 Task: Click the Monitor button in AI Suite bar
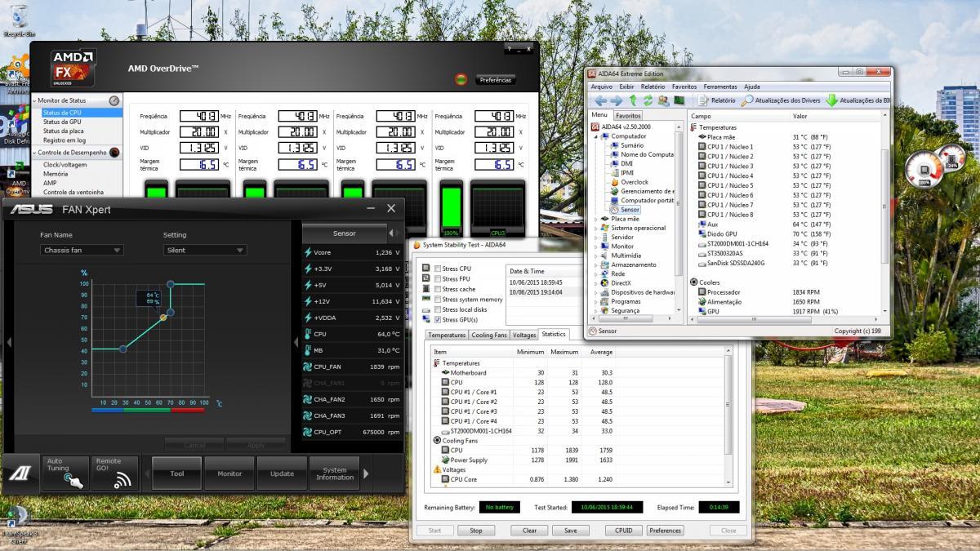tap(229, 473)
